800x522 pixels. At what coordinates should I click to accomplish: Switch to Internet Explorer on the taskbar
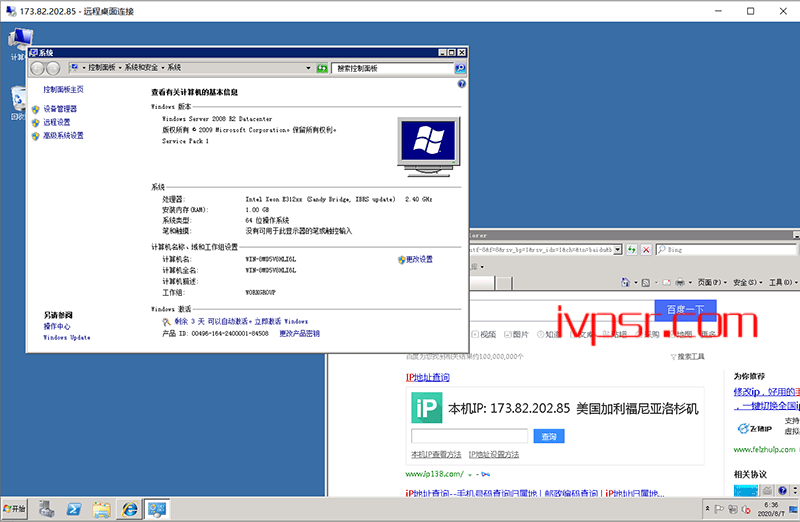130,509
